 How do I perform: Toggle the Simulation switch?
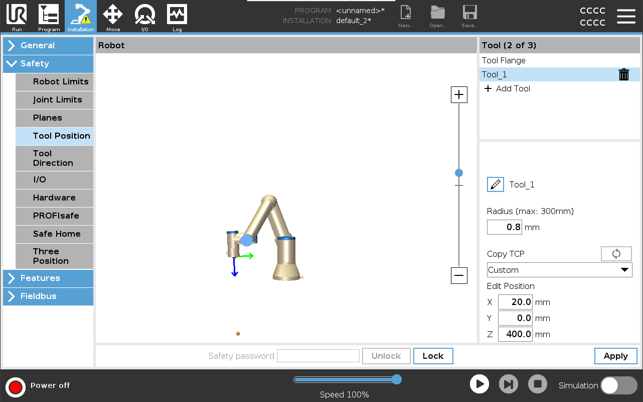tap(618, 385)
